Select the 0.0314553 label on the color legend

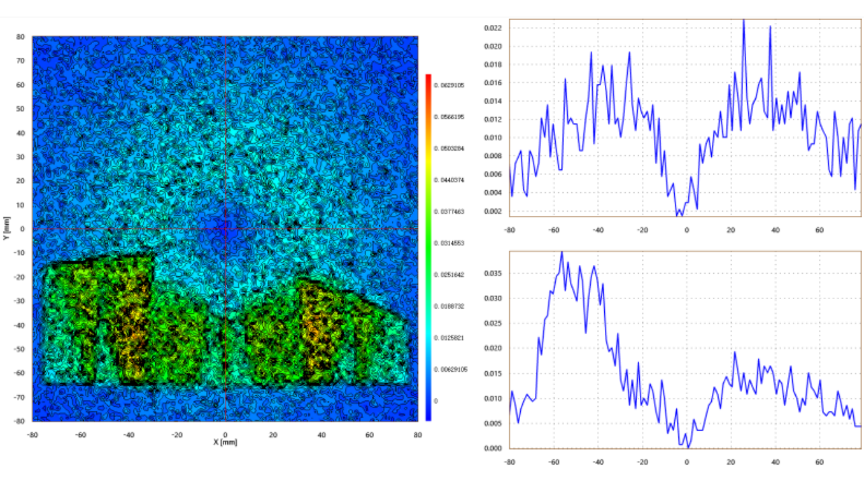[x=450, y=243]
